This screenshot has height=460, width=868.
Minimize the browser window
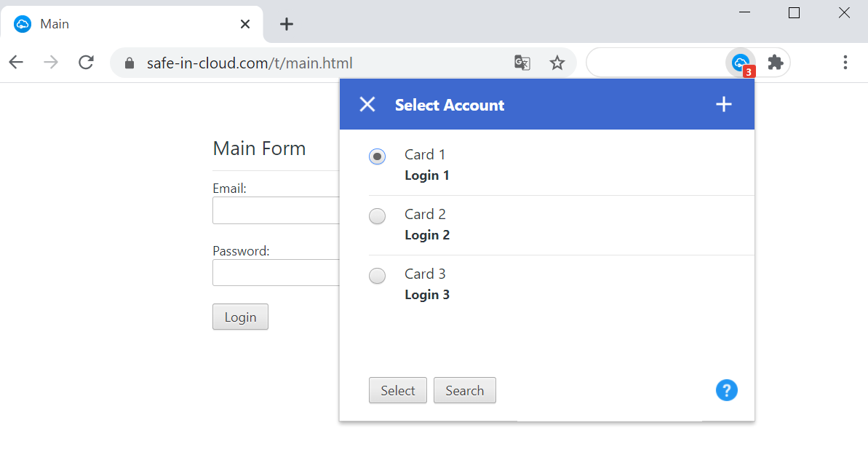[x=744, y=12]
